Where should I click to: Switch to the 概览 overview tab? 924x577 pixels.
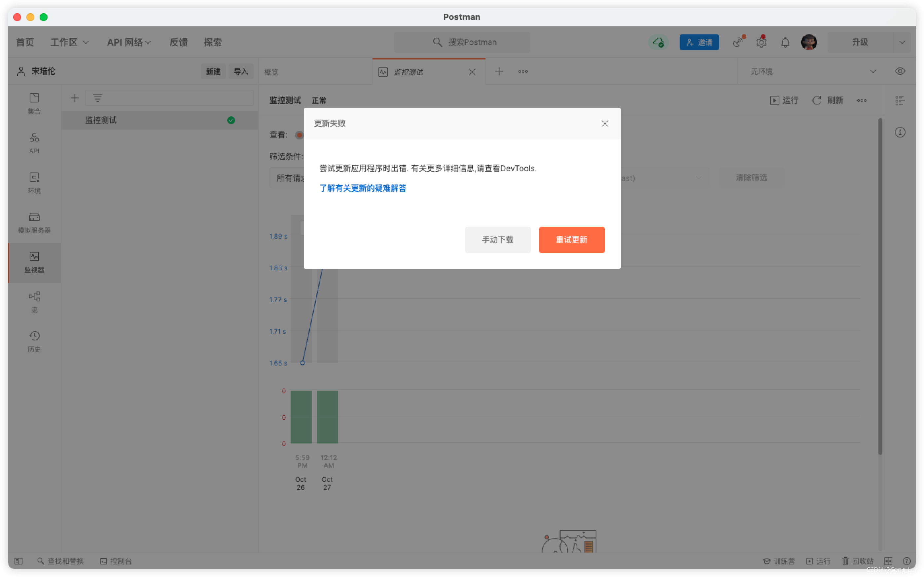pyautogui.click(x=271, y=72)
